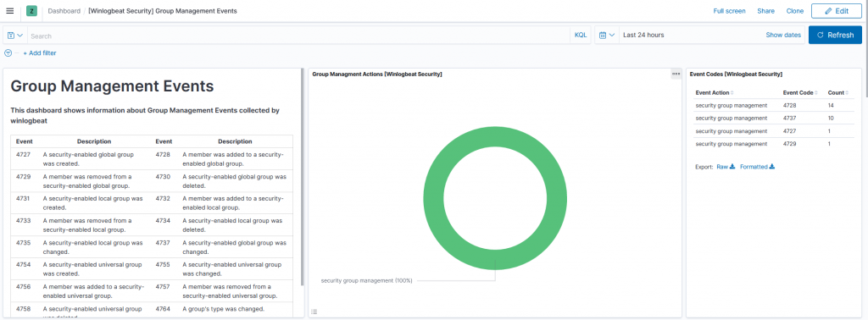
Task: Sort table by Event Action column
Action: coord(714,93)
